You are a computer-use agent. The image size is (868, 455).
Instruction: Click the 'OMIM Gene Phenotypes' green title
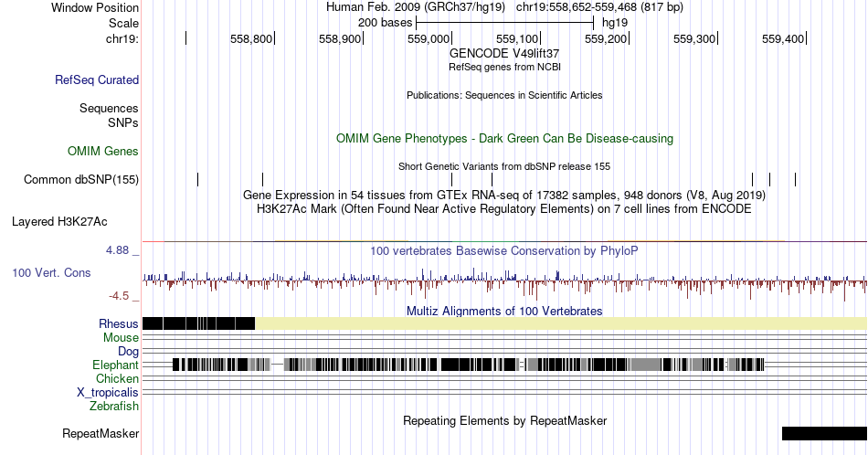tap(505, 138)
